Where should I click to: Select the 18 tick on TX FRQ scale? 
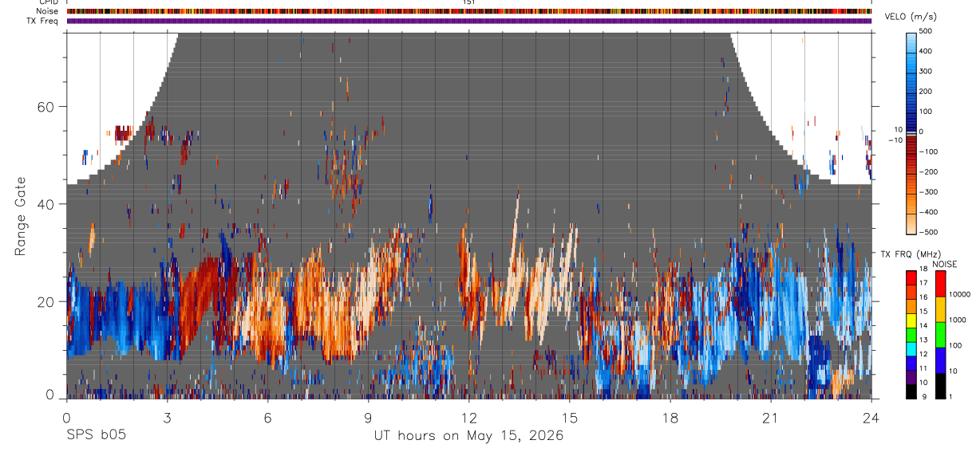923,269
